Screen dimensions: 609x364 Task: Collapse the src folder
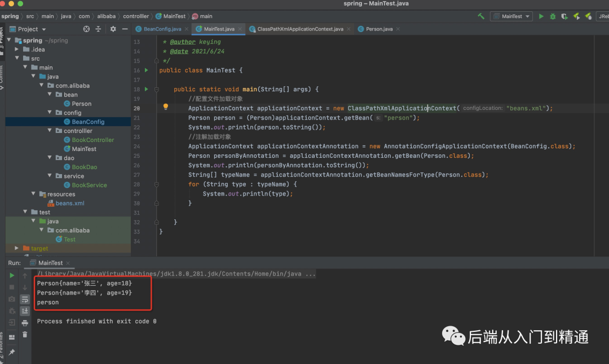point(17,58)
